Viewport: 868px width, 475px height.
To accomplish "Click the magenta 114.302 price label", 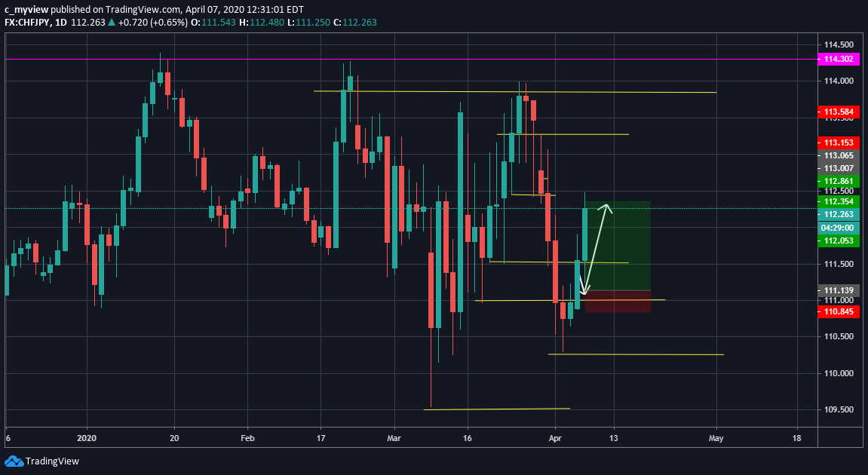I will [x=839, y=59].
